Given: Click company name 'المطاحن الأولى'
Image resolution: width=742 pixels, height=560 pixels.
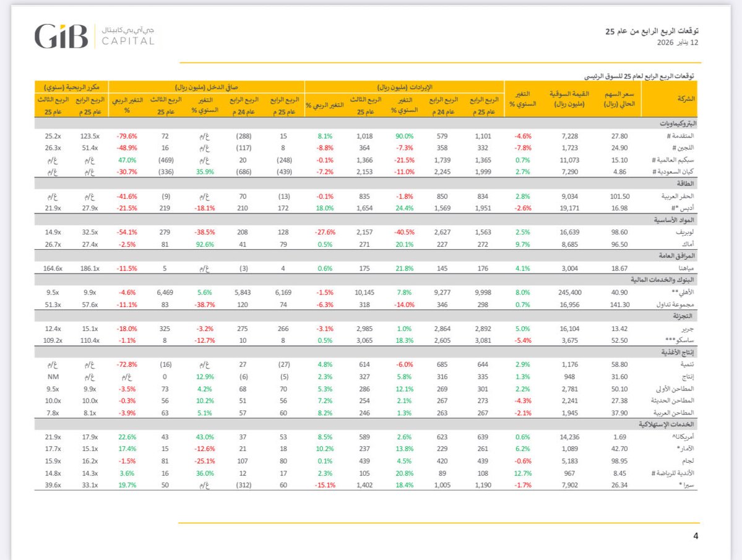Looking at the screenshot, I should pyautogui.click(x=675, y=389).
